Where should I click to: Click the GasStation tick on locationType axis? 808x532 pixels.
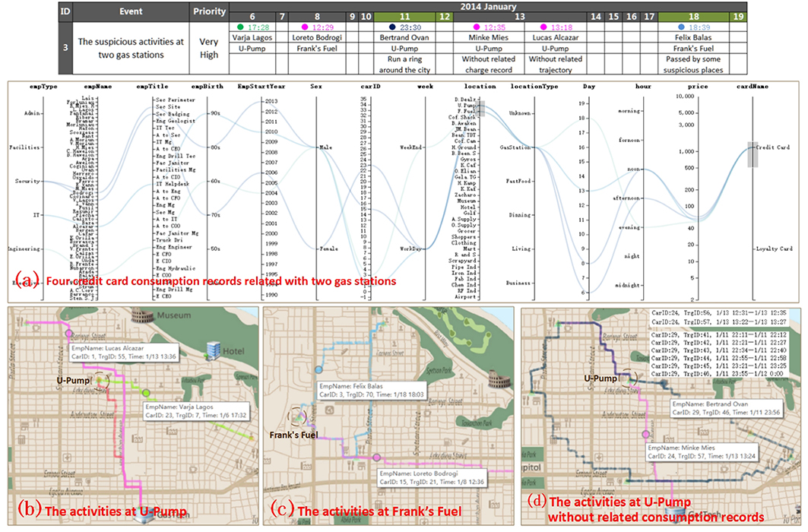point(515,147)
